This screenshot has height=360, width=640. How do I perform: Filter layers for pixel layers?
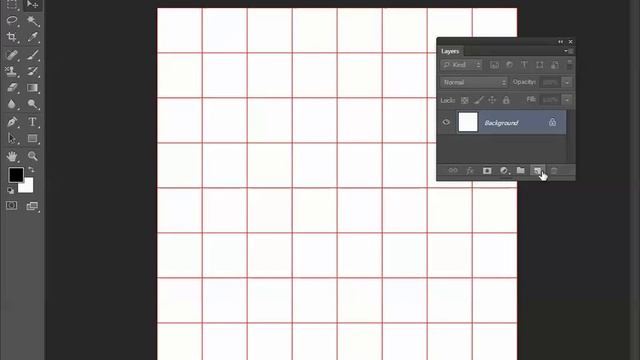(x=494, y=65)
